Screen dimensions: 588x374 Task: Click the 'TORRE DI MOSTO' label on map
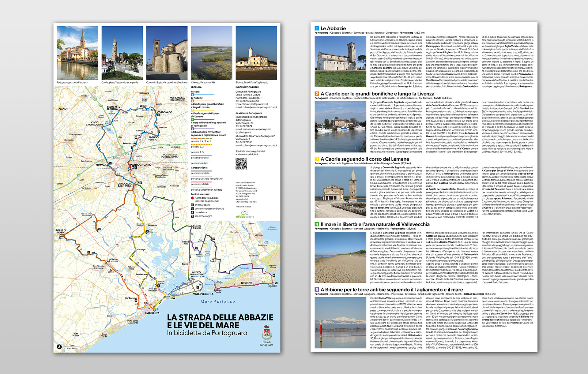coord(61,231)
